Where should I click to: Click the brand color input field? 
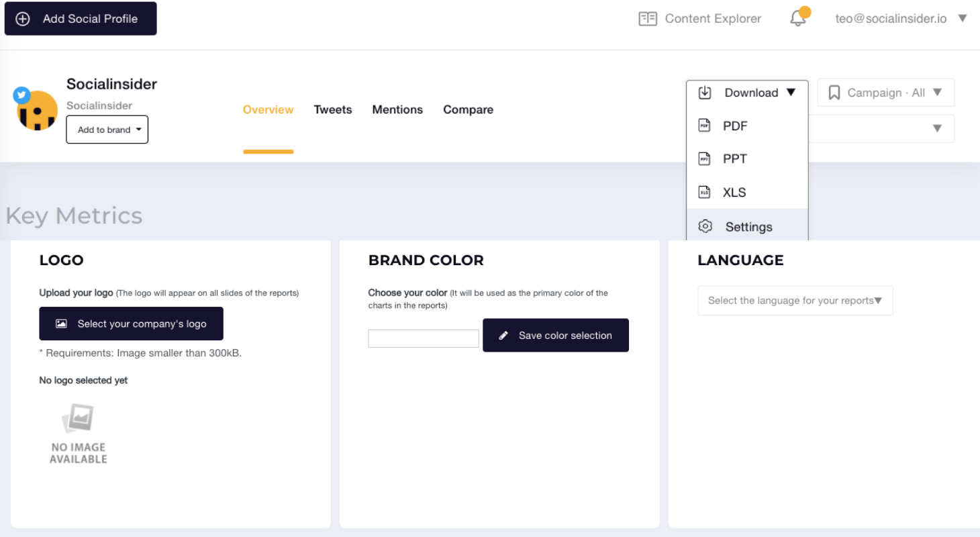coord(424,338)
